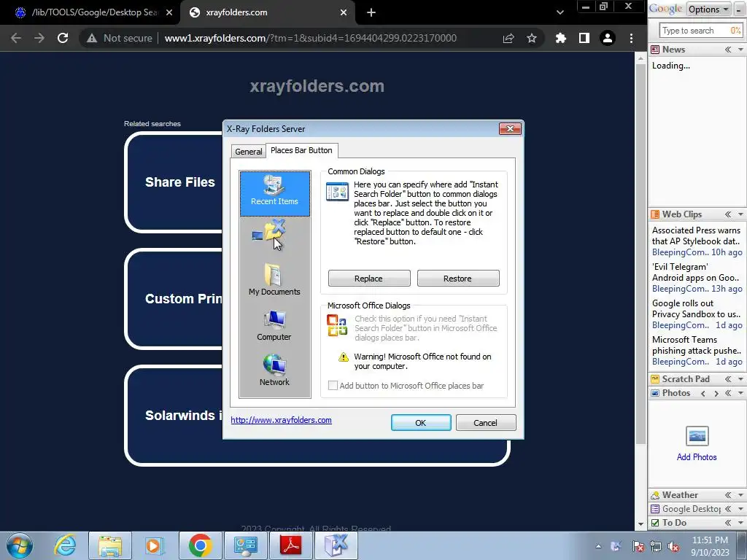Cancel the X-Ray Folders Server dialog
Image resolution: width=747 pixels, height=560 pixels.
tap(485, 423)
